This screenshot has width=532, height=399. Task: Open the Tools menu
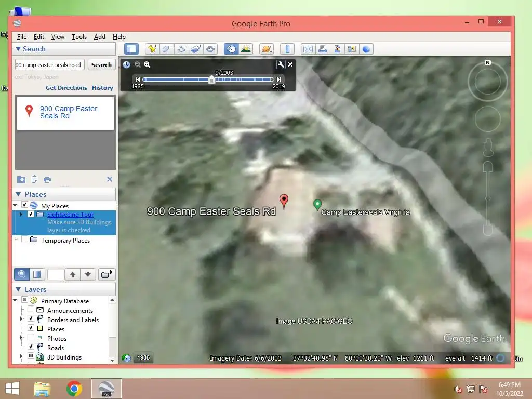79,37
